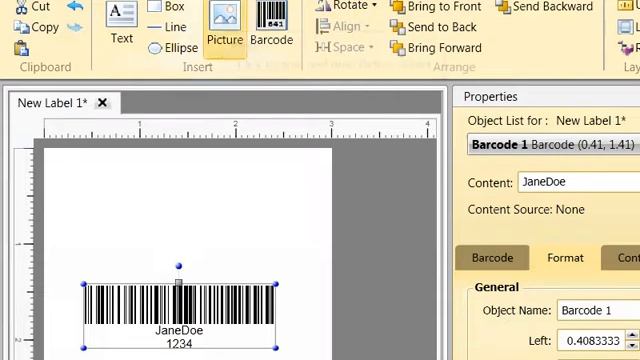Click Send Backward
640x360 pixels.
coord(544,7)
